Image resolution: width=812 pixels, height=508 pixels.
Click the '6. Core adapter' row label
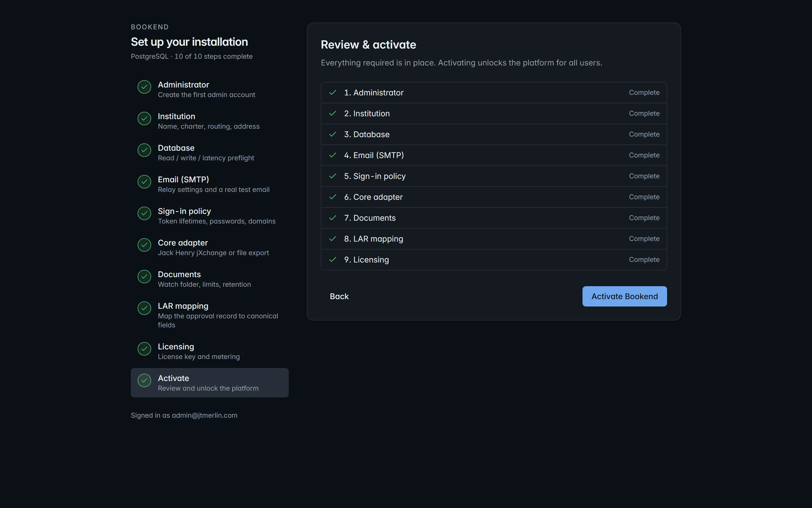[373, 197]
